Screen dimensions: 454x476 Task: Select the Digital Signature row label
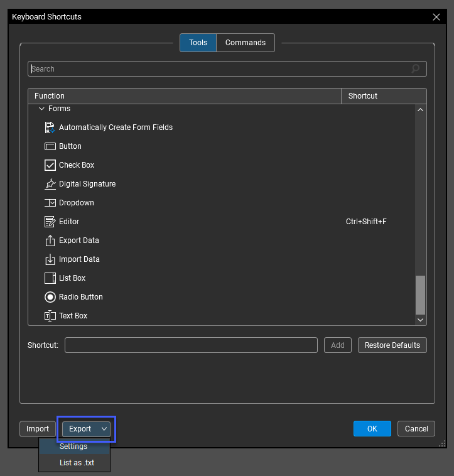point(87,184)
